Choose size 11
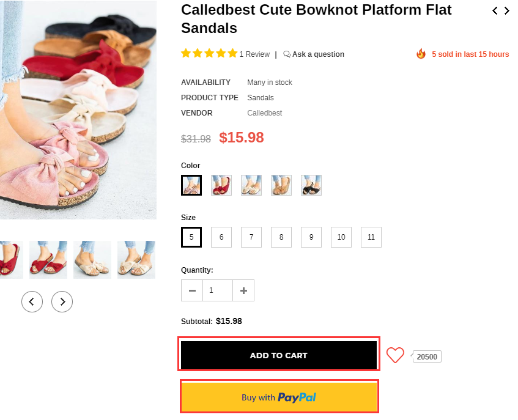The image size is (518, 420). 371,237
